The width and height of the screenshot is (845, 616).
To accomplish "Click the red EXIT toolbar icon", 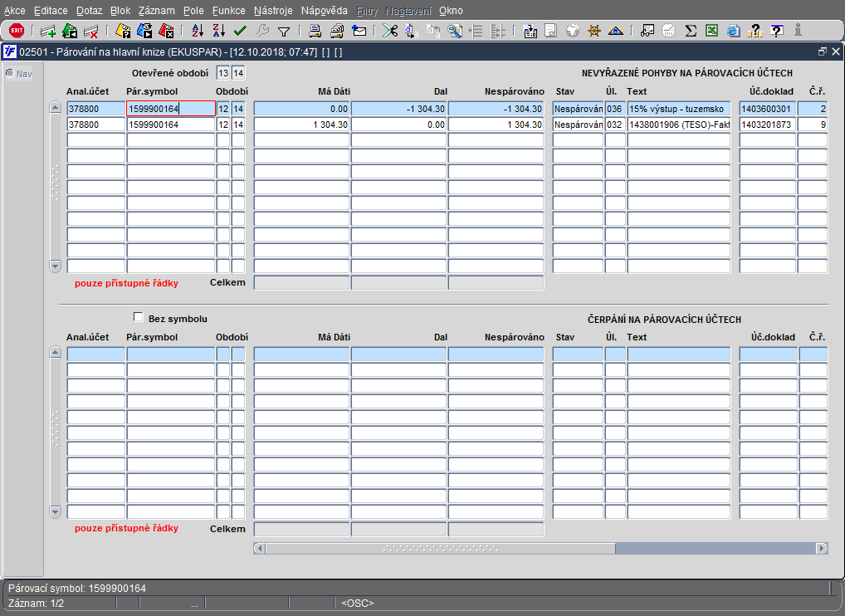I will [17, 31].
